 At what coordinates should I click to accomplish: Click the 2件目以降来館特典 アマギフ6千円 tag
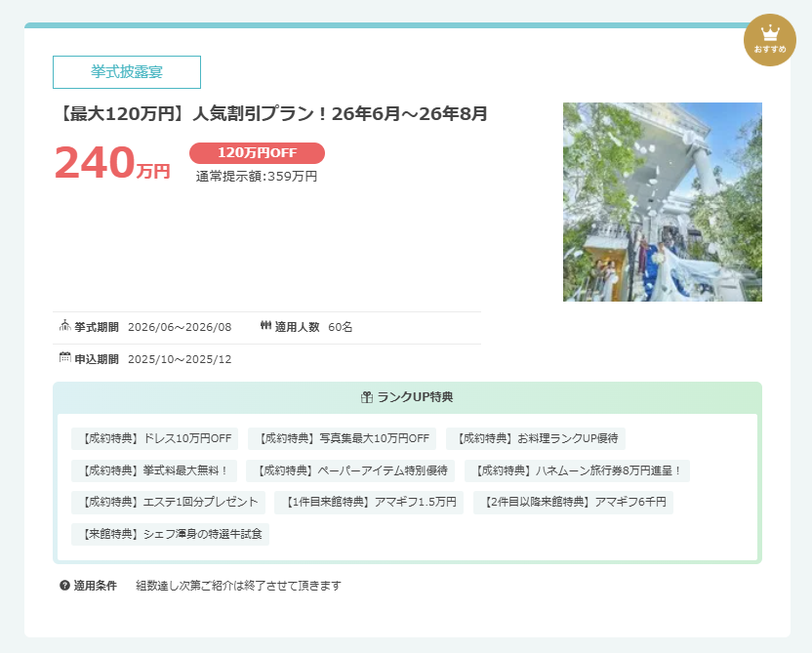click(x=573, y=503)
